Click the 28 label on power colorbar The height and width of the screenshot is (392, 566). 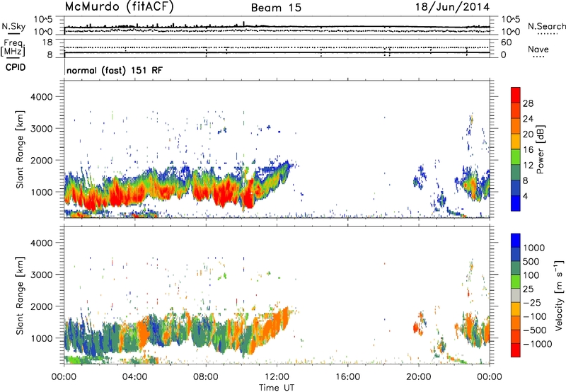point(528,103)
